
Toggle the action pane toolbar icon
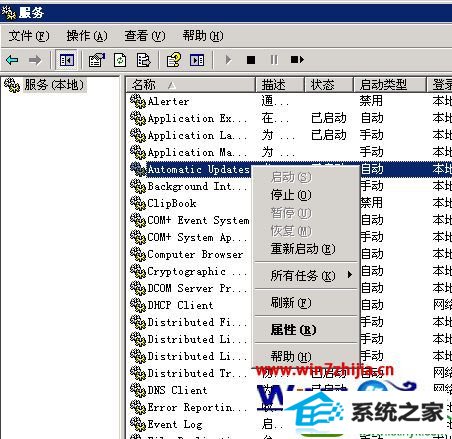[197, 60]
